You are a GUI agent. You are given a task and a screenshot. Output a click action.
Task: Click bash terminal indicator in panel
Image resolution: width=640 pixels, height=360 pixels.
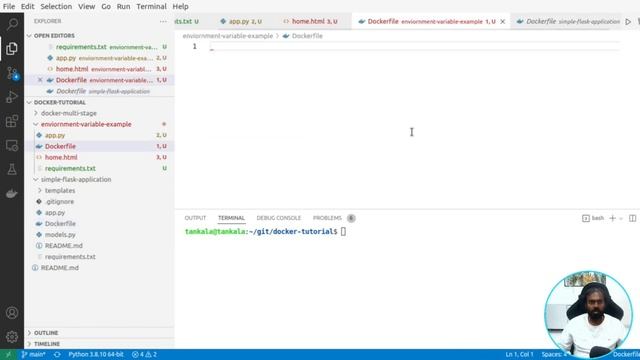(x=593, y=218)
